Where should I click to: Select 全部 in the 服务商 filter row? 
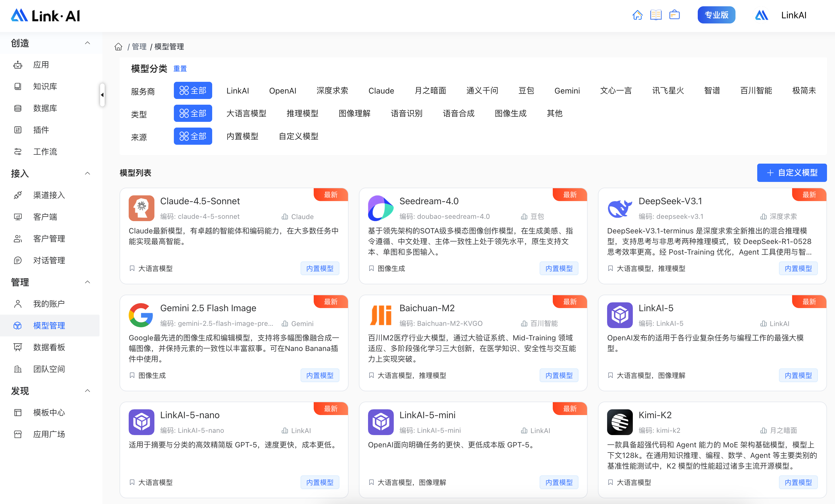click(x=193, y=90)
